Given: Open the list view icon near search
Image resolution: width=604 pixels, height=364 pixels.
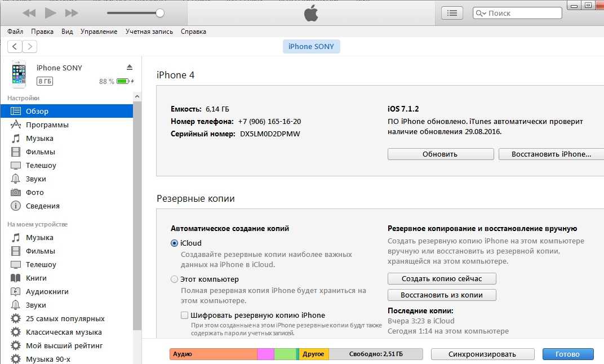Looking at the screenshot, I should [452, 13].
